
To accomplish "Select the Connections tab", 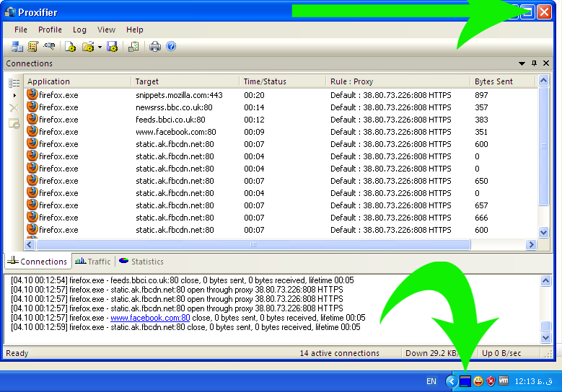I will (38, 262).
